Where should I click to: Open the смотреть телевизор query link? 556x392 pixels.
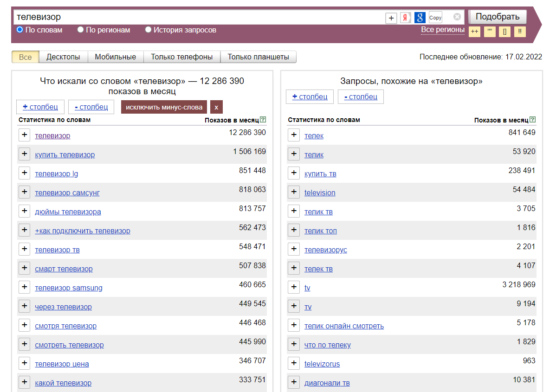70,345
